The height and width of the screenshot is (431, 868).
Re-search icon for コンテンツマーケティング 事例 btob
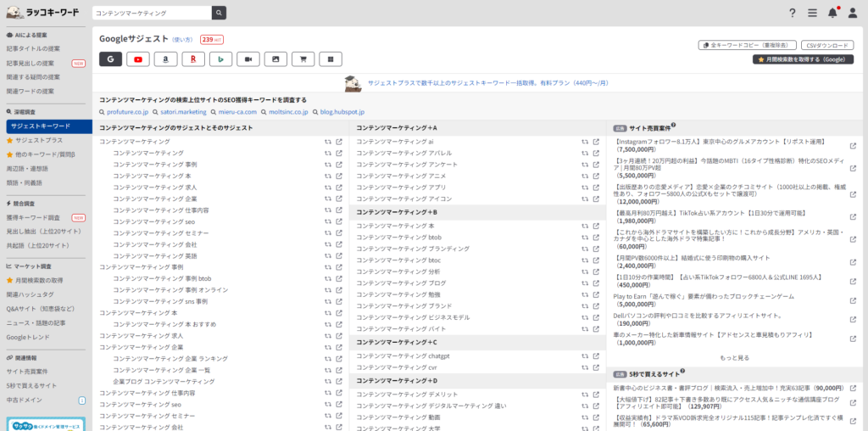[x=328, y=278]
